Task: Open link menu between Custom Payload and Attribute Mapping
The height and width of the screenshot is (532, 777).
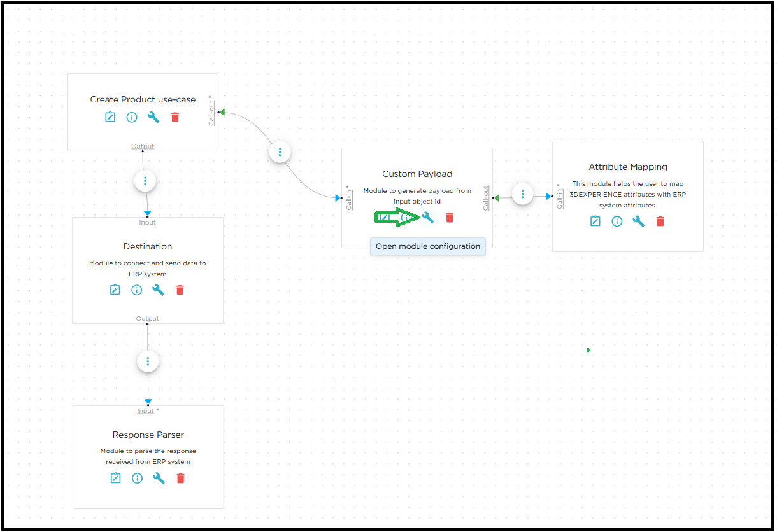Action: (x=522, y=194)
